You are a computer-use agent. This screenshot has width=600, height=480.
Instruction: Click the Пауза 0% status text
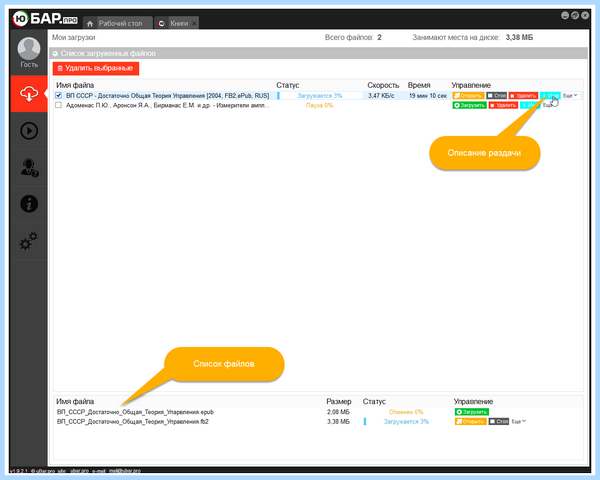[x=319, y=105]
